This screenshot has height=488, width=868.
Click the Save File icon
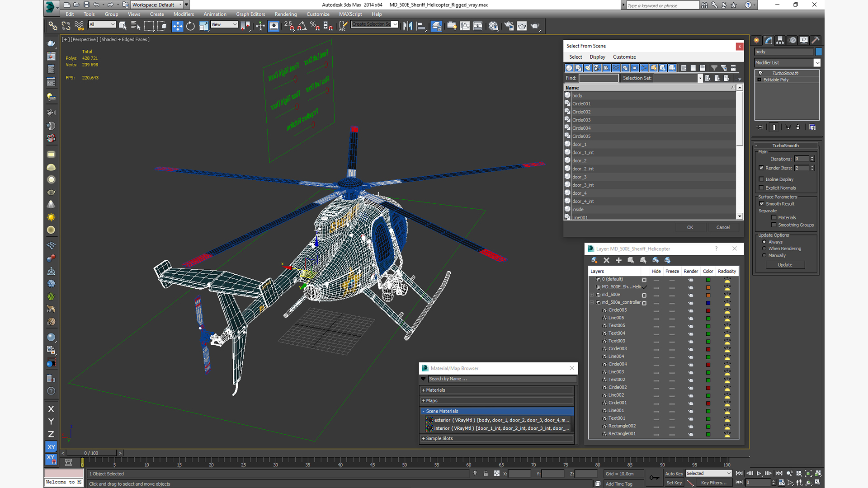[86, 5]
